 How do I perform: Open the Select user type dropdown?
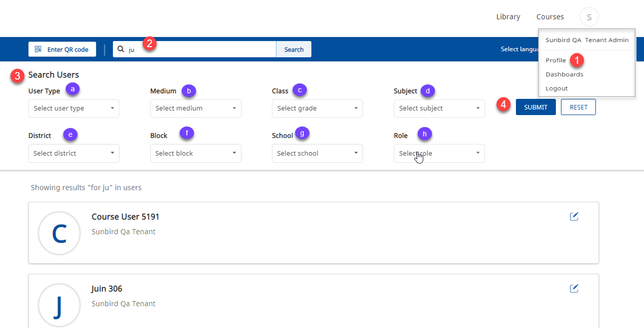click(x=73, y=108)
